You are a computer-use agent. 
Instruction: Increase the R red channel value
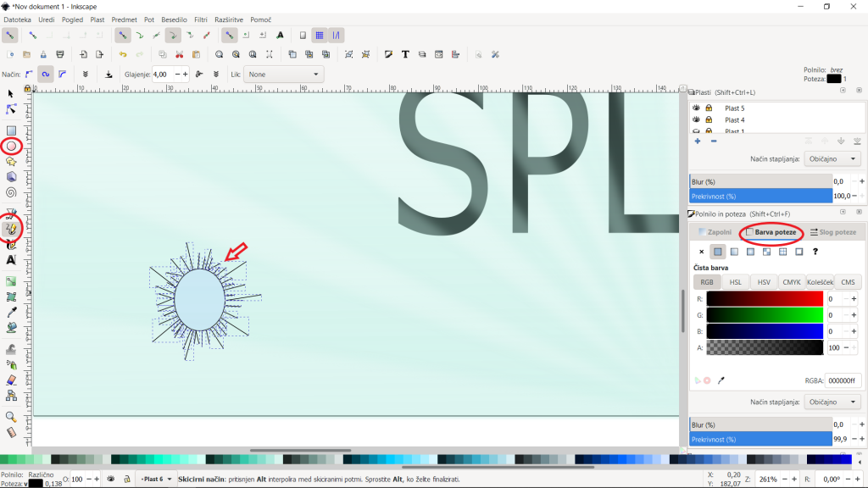pos(854,299)
